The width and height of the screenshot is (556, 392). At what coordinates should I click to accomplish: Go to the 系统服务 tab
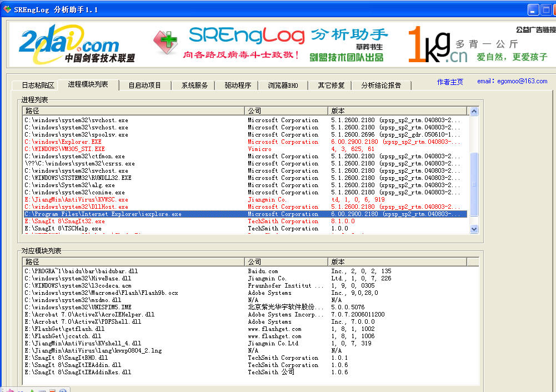click(x=194, y=86)
